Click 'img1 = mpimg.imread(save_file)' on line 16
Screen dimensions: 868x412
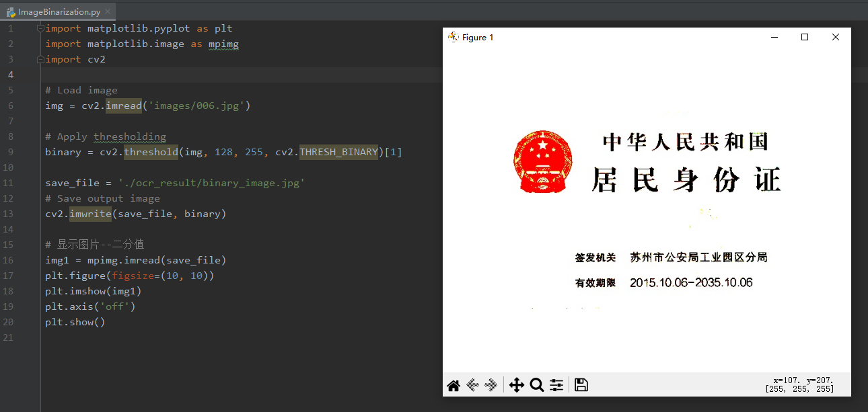pos(136,260)
